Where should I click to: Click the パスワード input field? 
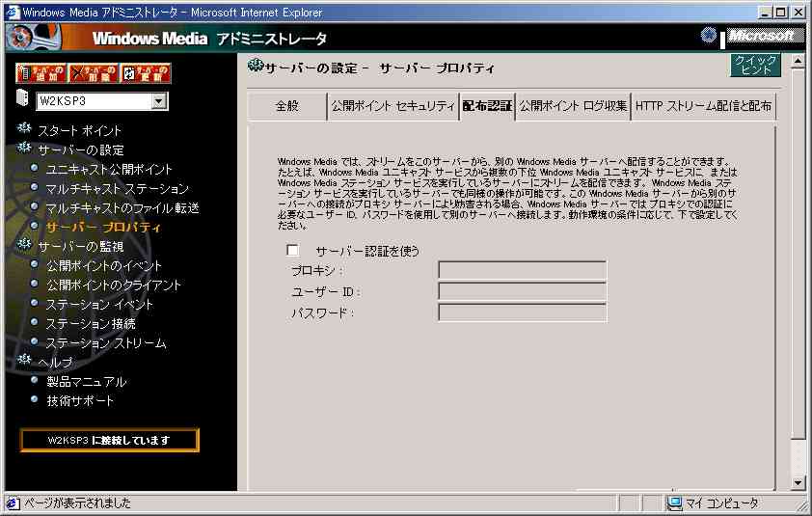pyautogui.click(x=522, y=312)
